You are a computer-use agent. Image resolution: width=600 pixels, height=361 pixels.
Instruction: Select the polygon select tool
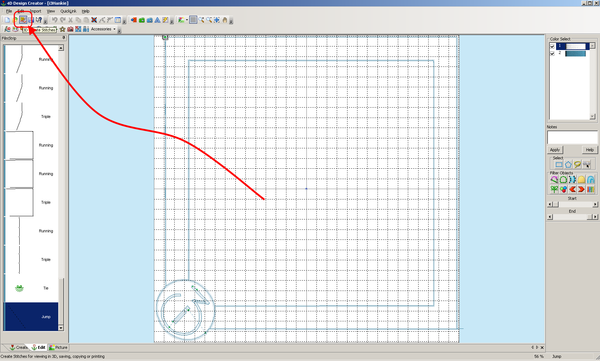pyautogui.click(x=568, y=165)
